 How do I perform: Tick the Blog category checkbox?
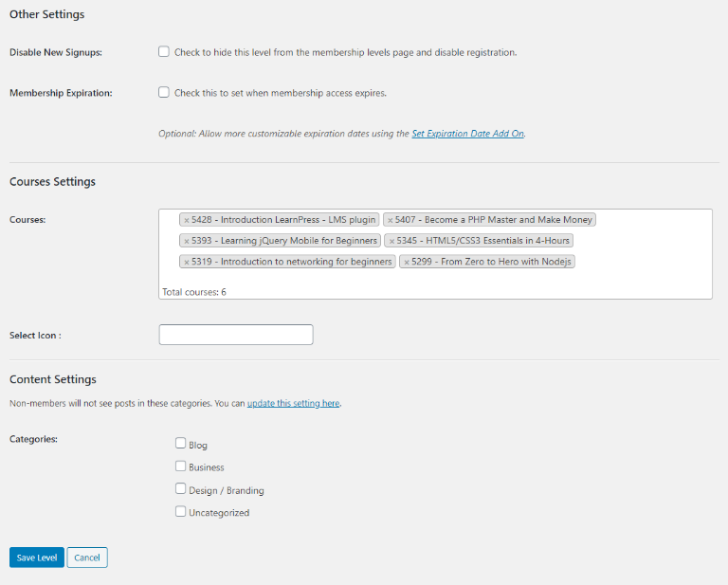[180, 443]
